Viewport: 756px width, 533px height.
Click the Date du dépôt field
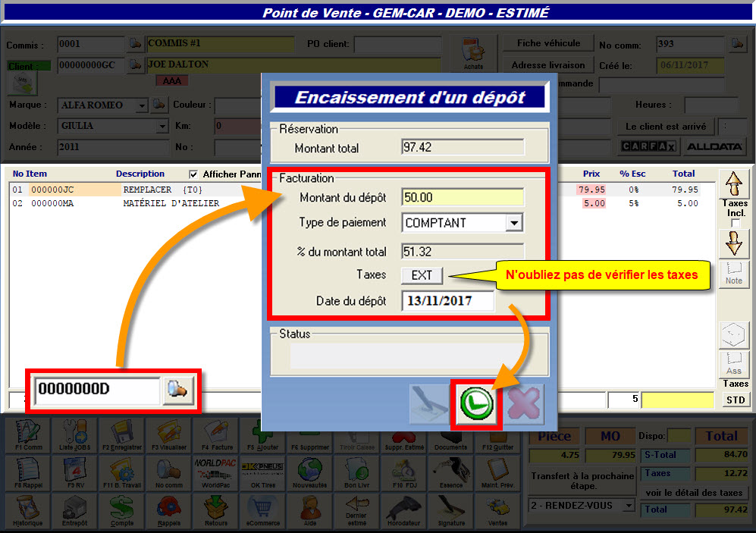pos(448,301)
